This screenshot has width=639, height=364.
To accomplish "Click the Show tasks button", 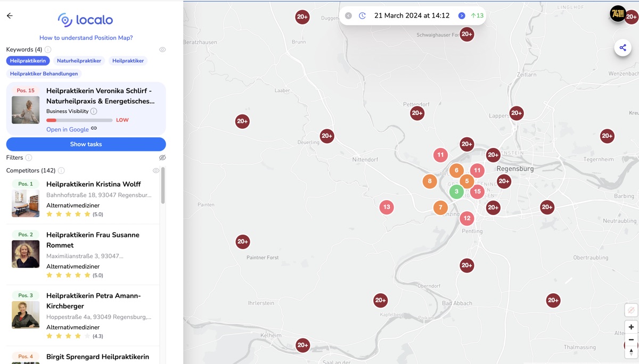I will (x=86, y=144).
